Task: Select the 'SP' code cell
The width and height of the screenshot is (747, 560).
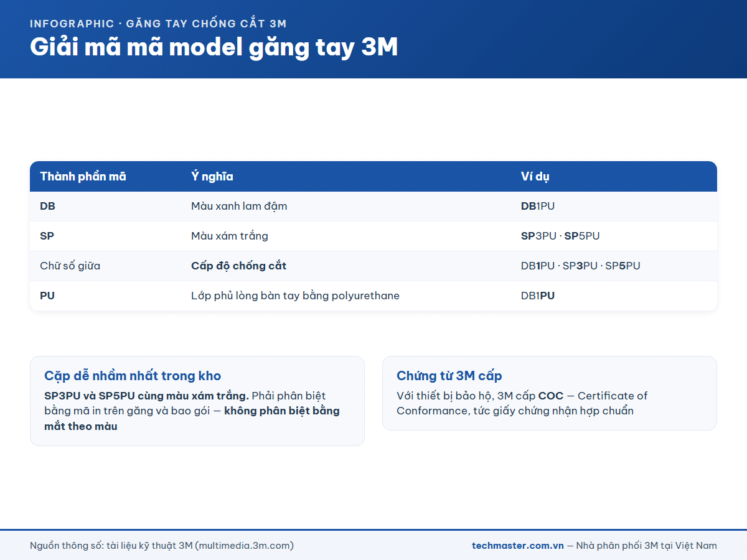Action: 47,236
